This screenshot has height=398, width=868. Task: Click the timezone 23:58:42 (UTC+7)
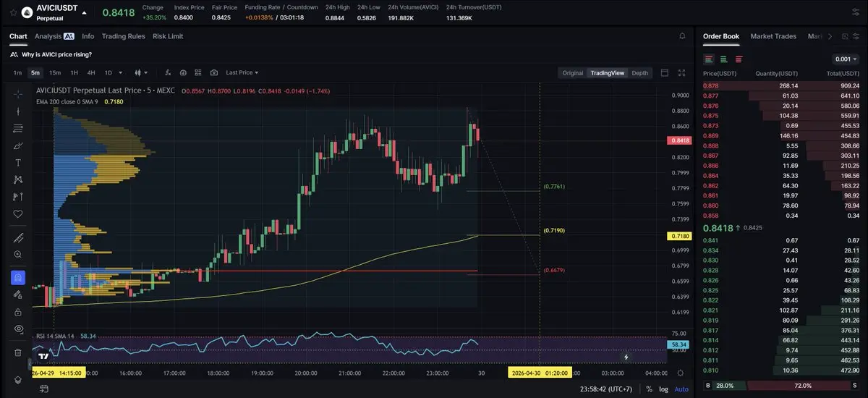tap(606, 389)
